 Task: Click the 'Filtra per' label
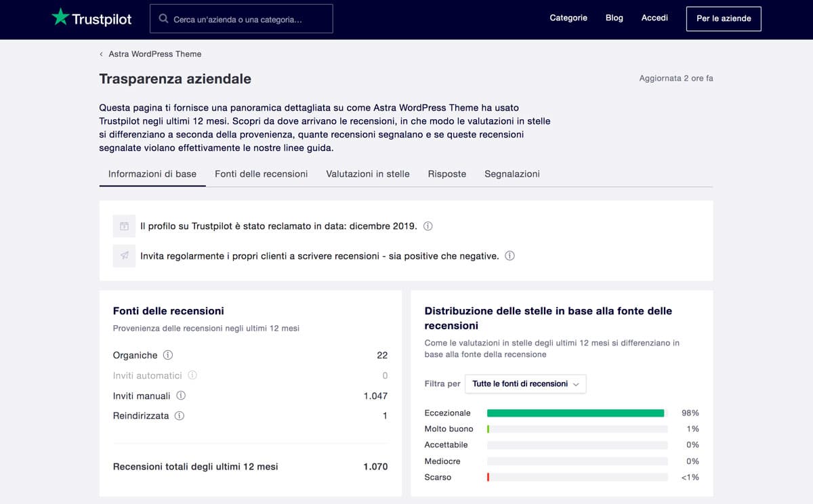442,384
